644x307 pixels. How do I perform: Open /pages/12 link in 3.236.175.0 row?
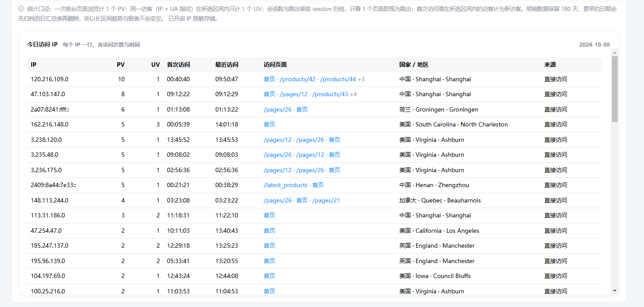(x=278, y=170)
